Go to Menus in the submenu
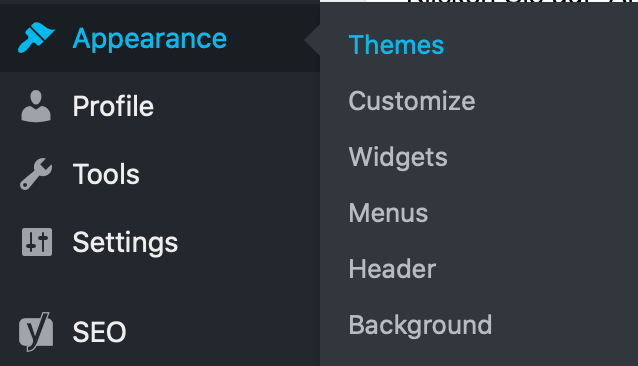Viewport: 638px width, 366px height. 388,213
